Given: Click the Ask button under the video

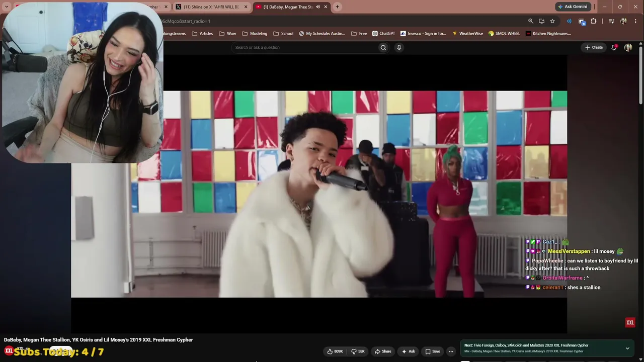Looking at the screenshot, I should (408, 351).
